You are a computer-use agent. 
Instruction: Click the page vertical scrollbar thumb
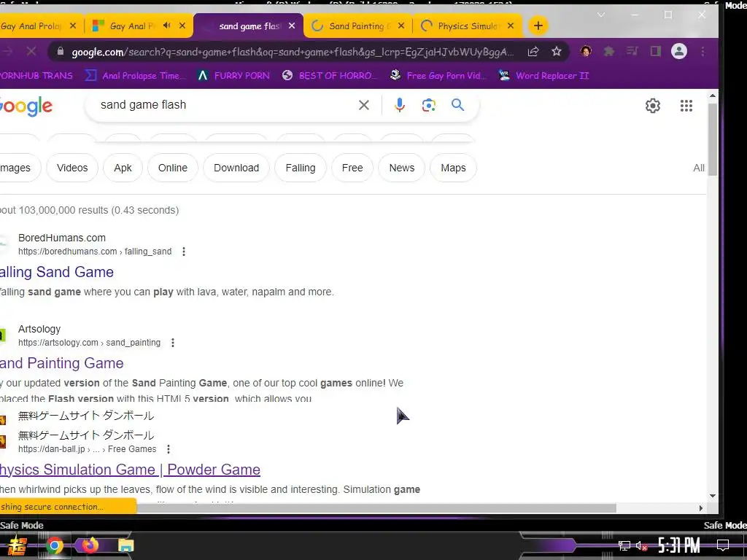pyautogui.click(x=712, y=139)
